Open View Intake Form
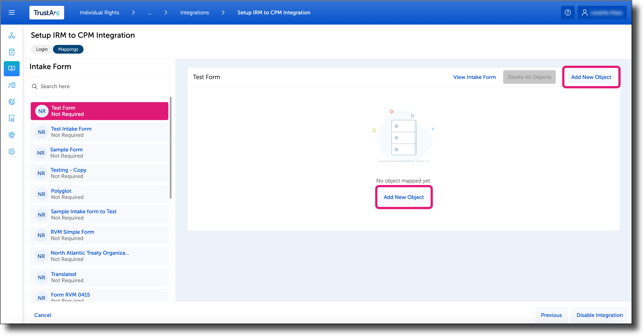This screenshot has height=336, width=644. pos(475,77)
